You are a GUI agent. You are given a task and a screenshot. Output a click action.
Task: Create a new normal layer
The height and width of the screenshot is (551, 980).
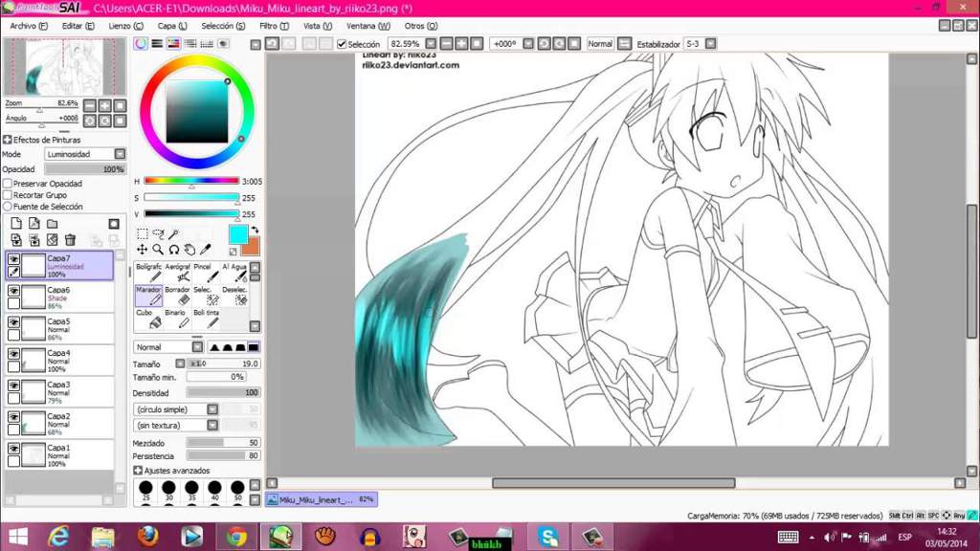16,224
